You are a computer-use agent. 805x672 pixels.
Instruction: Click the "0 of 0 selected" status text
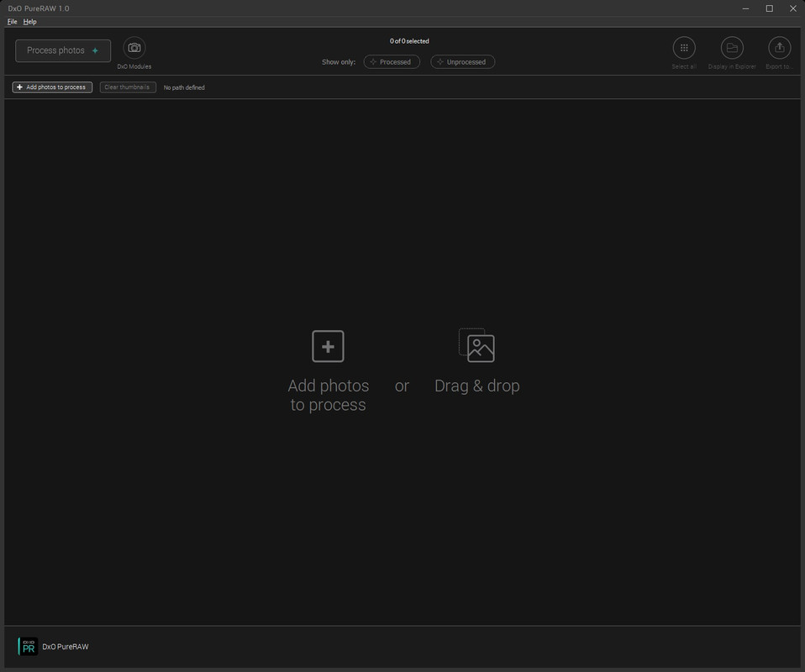pyautogui.click(x=409, y=41)
